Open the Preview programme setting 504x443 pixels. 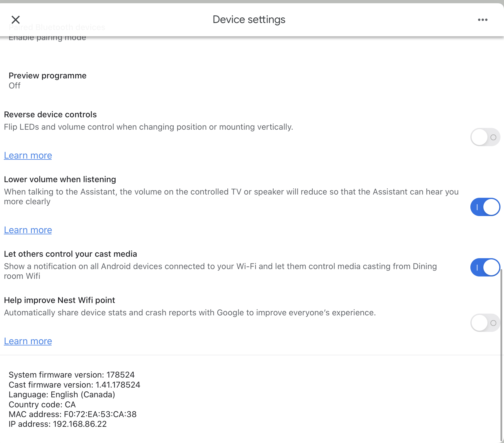coord(47,80)
